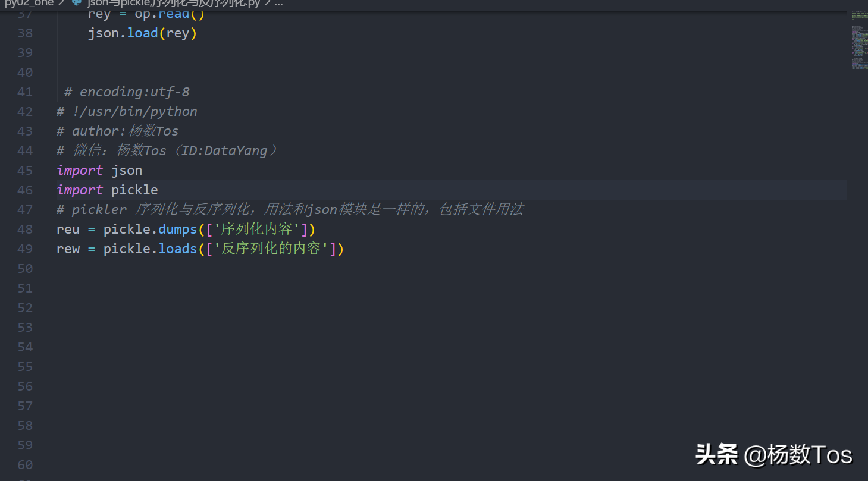
Task: Click line number 55 in gutter
Action: click(x=26, y=367)
